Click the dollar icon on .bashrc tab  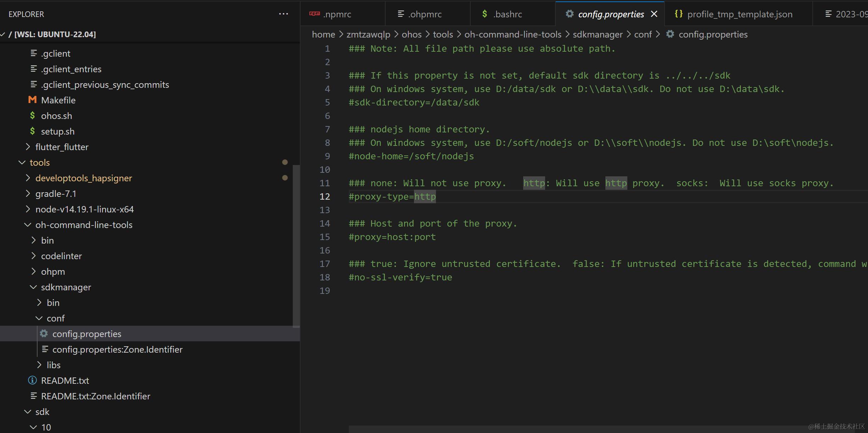click(485, 14)
